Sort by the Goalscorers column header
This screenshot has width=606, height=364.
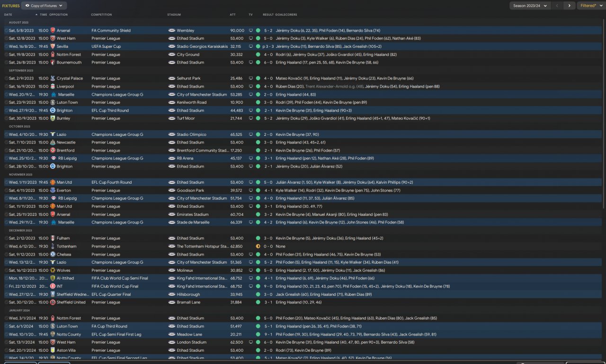click(x=286, y=15)
